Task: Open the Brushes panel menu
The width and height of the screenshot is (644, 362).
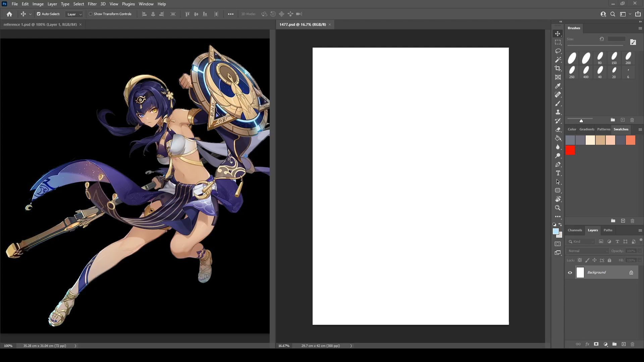Action: click(640, 28)
